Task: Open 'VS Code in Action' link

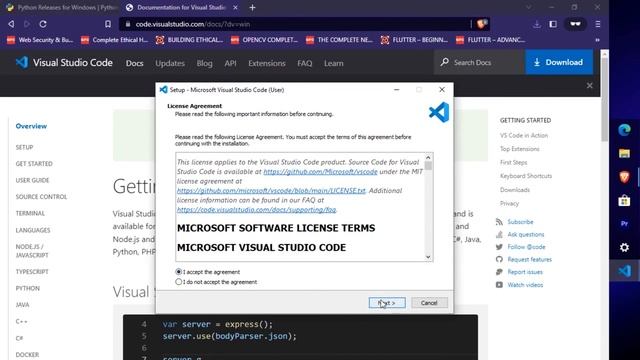Action: [524, 136]
